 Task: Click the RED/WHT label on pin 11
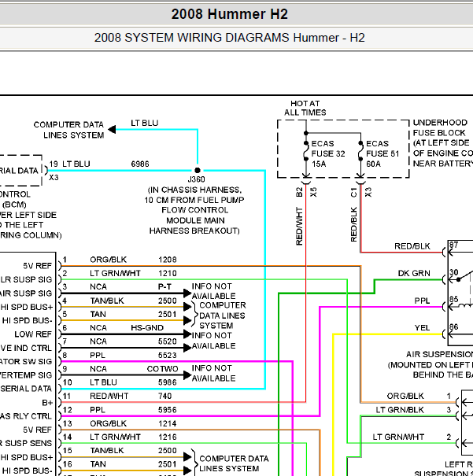pyautogui.click(x=109, y=396)
